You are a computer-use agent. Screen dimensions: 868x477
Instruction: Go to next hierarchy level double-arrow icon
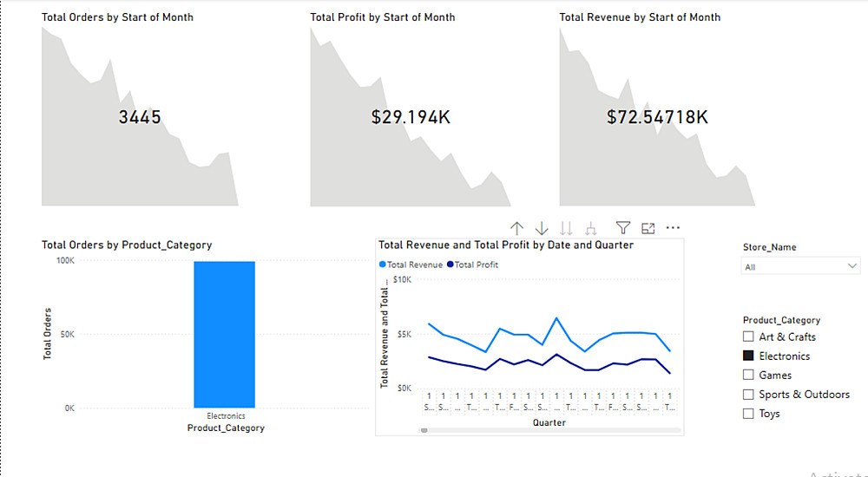[x=567, y=228]
